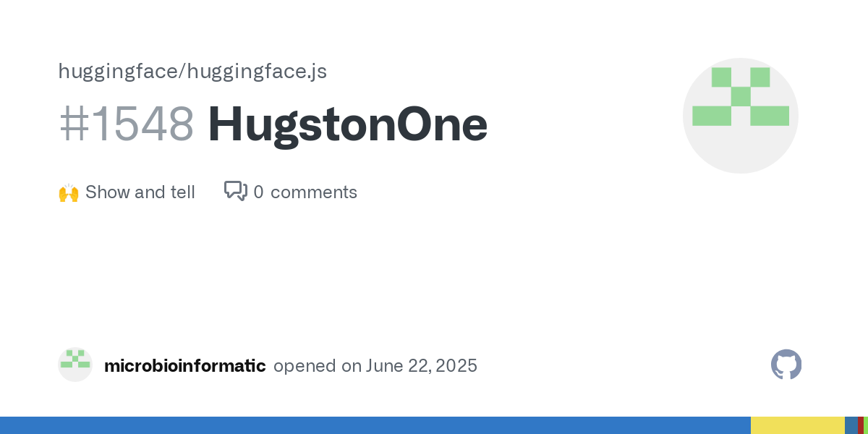Screen dimensions: 868x434
Task: Click the dark blue language bar segment
Action: [x=851, y=425]
